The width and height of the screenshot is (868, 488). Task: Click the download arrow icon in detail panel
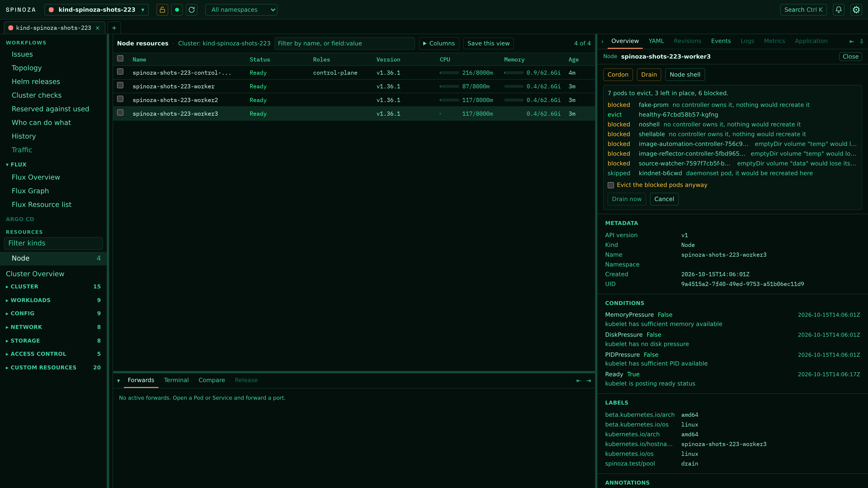[x=862, y=41]
